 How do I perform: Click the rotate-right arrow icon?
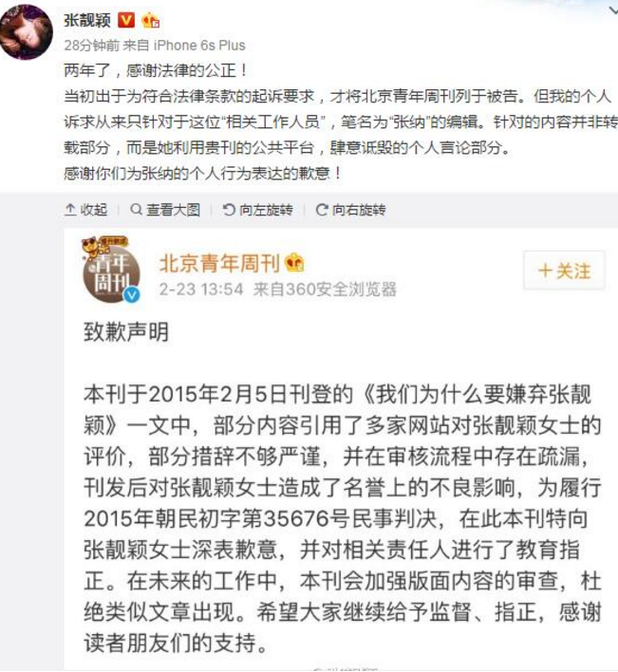(x=322, y=210)
